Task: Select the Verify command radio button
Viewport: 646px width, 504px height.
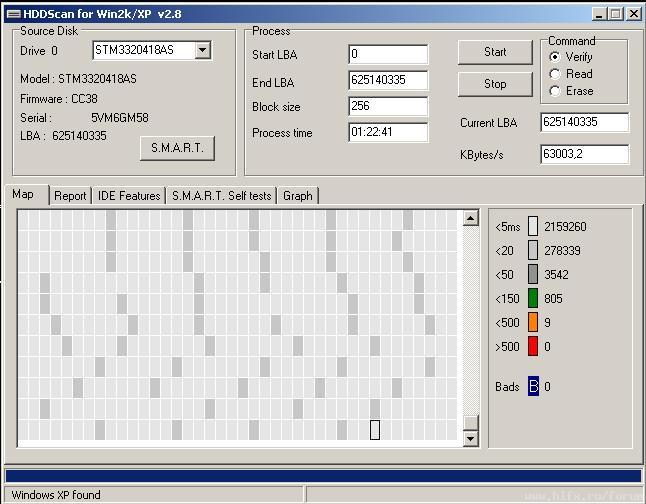Action: coord(555,57)
